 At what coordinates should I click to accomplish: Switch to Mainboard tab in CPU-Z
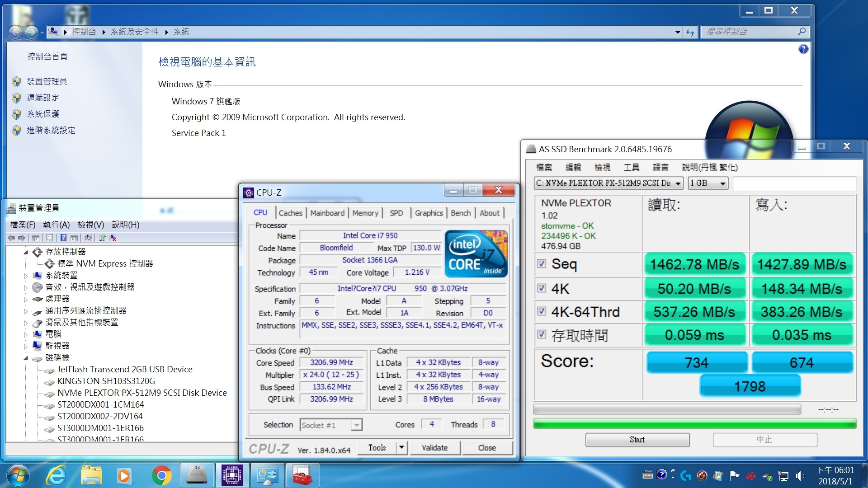(x=327, y=213)
